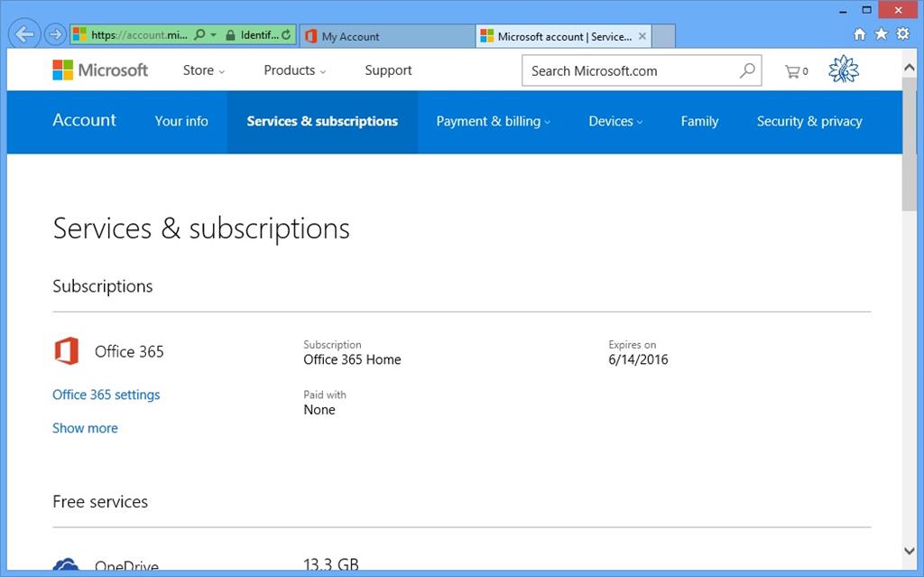This screenshot has height=577, width=924.
Task: Open the Your info tab
Action: (x=181, y=121)
